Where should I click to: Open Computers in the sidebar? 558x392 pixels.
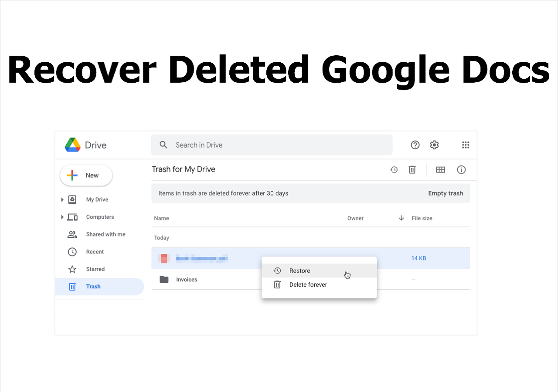point(100,217)
